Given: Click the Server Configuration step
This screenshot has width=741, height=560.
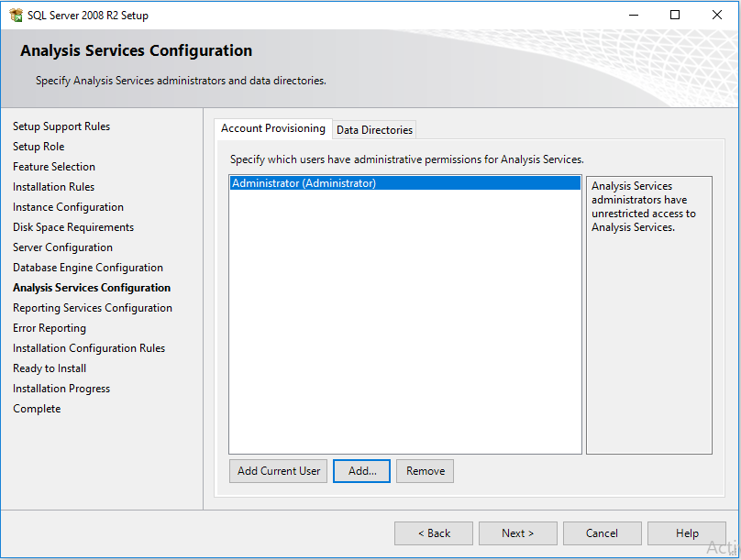Looking at the screenshot, I should 63,247.
